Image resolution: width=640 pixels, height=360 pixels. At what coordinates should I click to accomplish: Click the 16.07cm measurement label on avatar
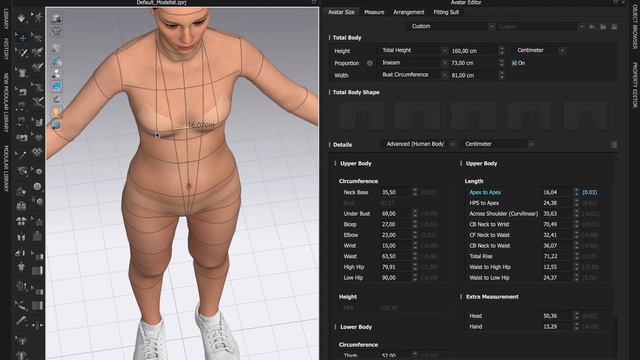coord(201,125)
